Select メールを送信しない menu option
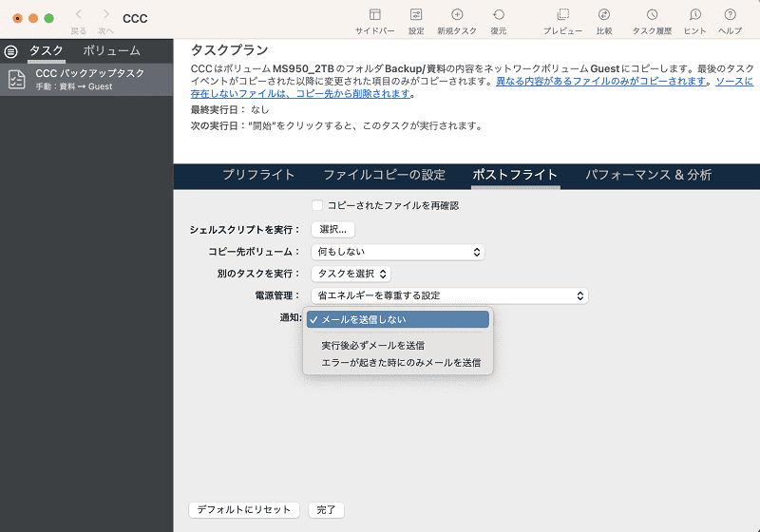The image size is (760, 532). point(398,319)
